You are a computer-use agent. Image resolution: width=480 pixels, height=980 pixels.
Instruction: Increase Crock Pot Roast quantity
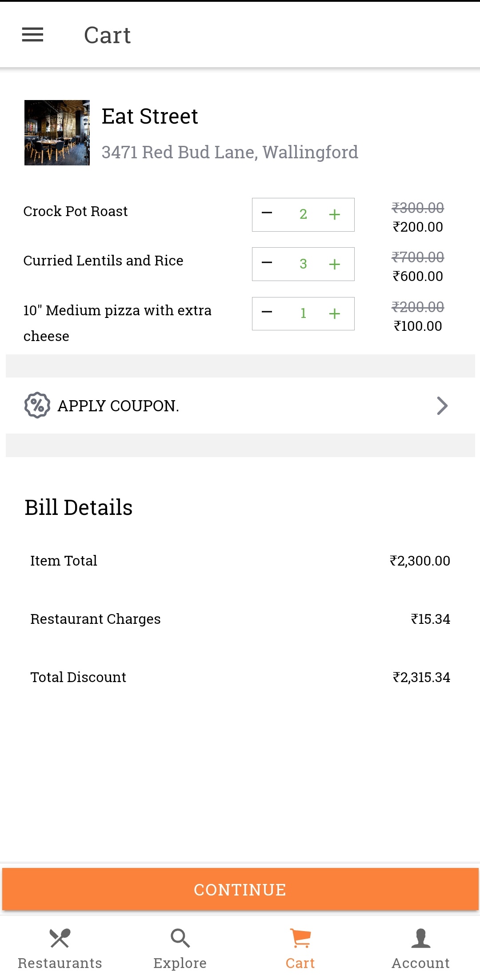tap(334, 214)
